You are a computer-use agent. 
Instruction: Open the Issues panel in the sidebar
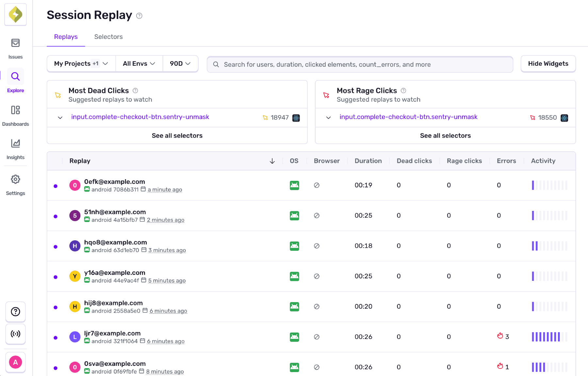coord(15,47)
